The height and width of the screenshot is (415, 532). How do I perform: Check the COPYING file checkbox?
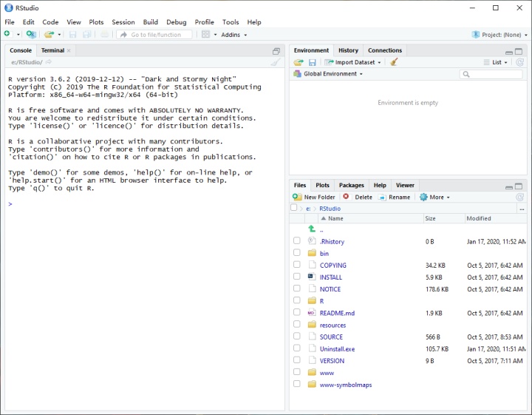point(297,264)
